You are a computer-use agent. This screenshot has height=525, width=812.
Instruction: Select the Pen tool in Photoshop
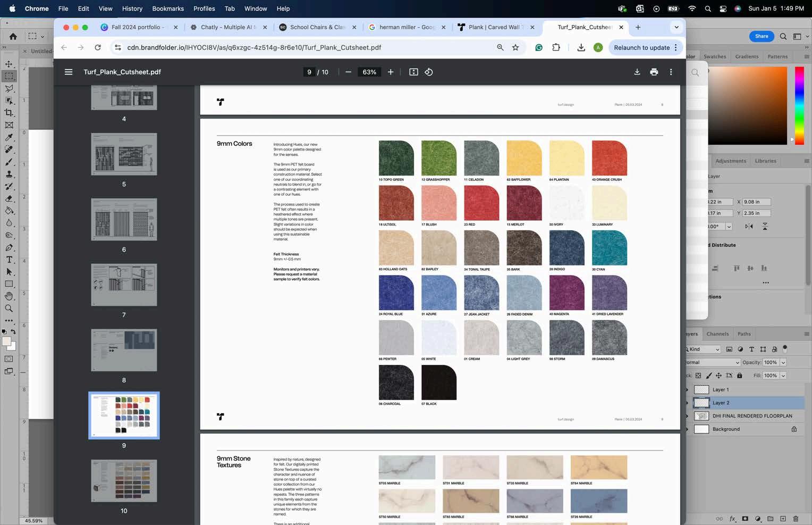click(x=9, y=247)
